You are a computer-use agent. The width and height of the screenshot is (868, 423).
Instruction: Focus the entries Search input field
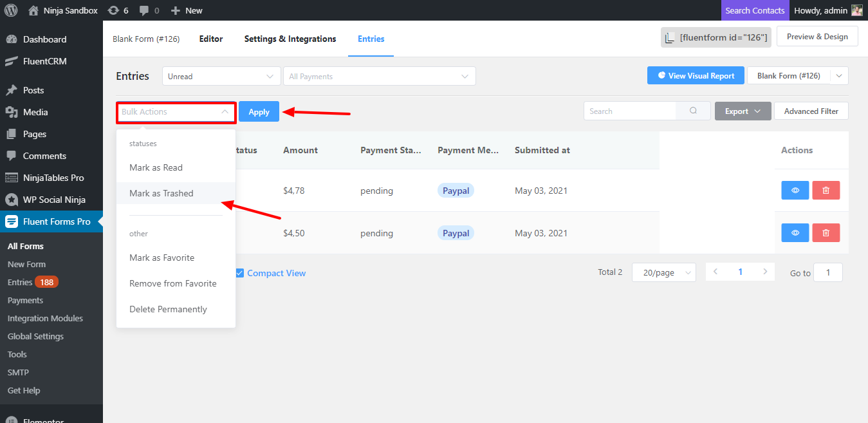(630, 111)
